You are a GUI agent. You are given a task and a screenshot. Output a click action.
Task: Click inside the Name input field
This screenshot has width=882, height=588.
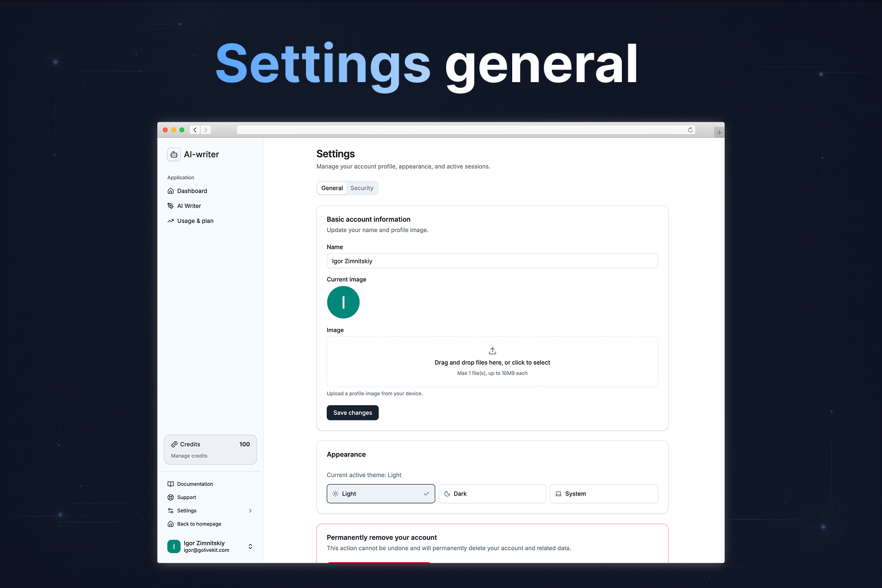(492, 261)
